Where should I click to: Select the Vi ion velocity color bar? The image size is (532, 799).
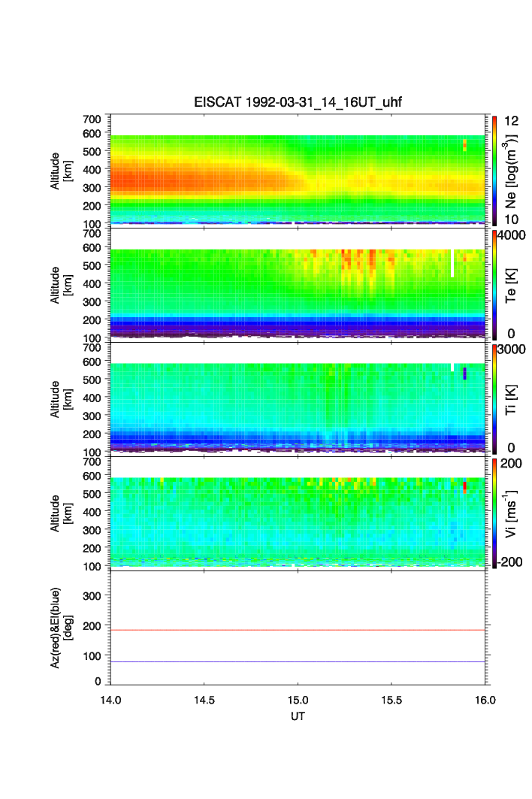click(x=494, y=513)
